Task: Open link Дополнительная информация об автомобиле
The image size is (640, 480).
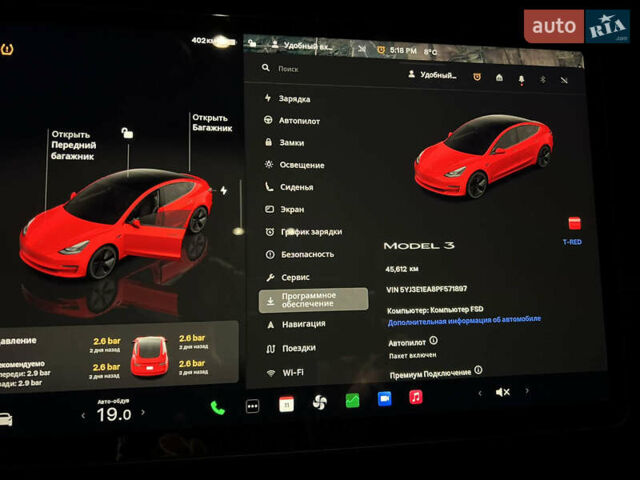Action: (464, 319)
